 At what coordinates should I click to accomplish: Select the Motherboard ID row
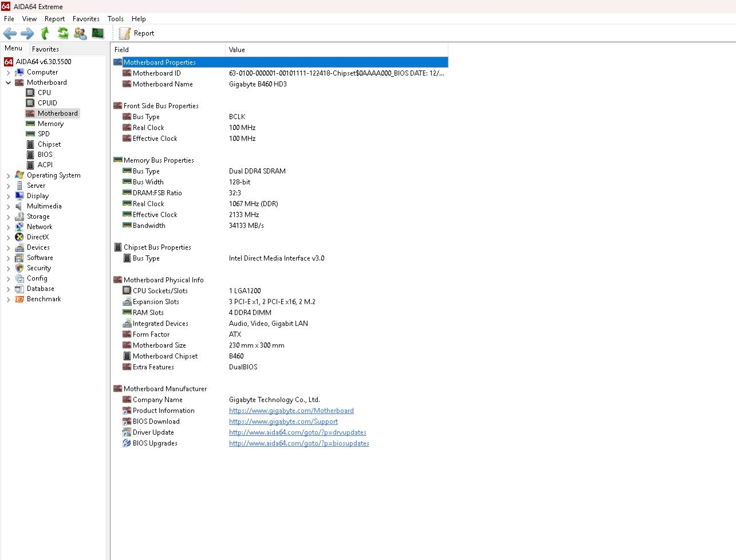(280, 73)
